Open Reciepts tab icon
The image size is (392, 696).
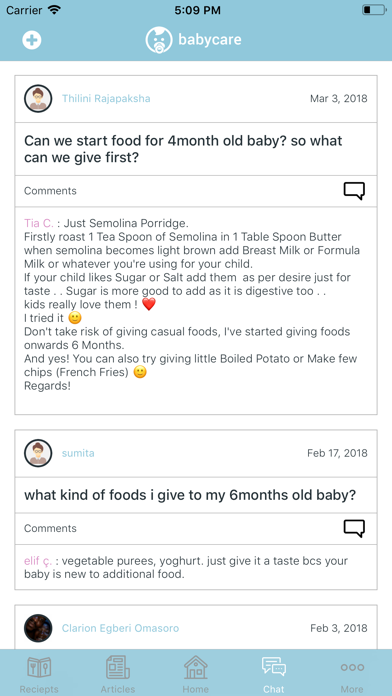[39, 668]
